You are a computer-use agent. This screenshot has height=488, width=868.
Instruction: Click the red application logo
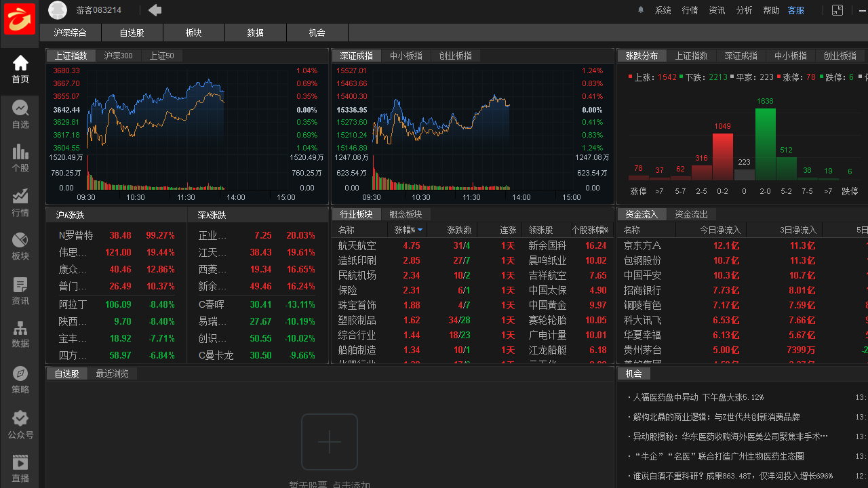tap(20, 18)
